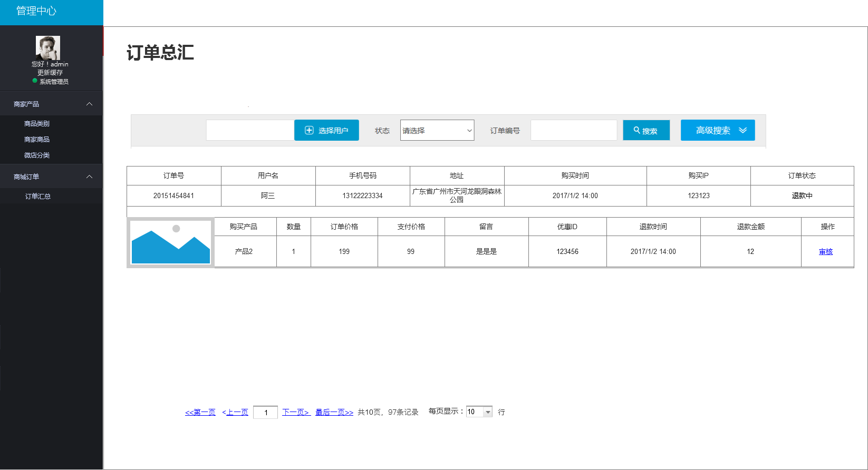This screenshot has width=868, height=470.
Task: Click the 订单编号 input field
Action: (573, 130)
